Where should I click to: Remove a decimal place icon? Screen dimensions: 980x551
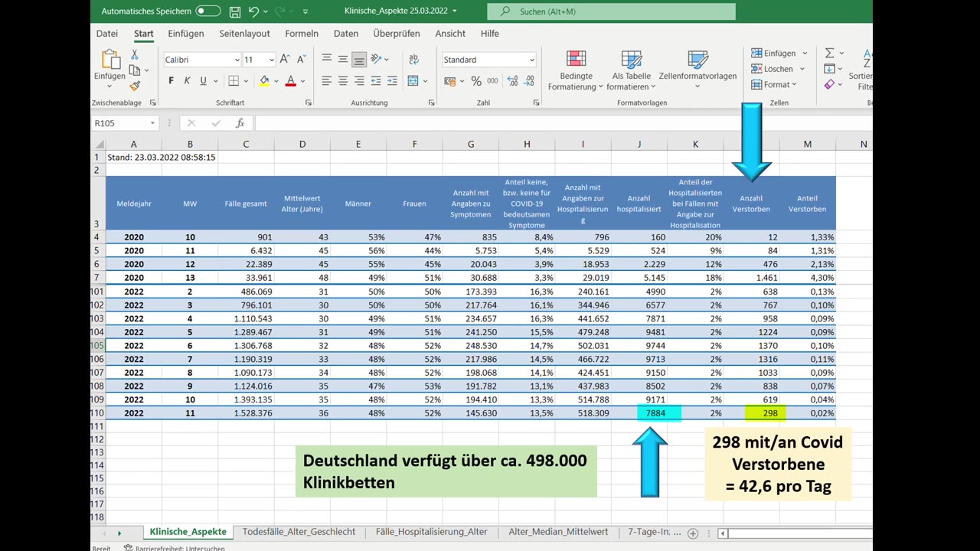(528, 81)
